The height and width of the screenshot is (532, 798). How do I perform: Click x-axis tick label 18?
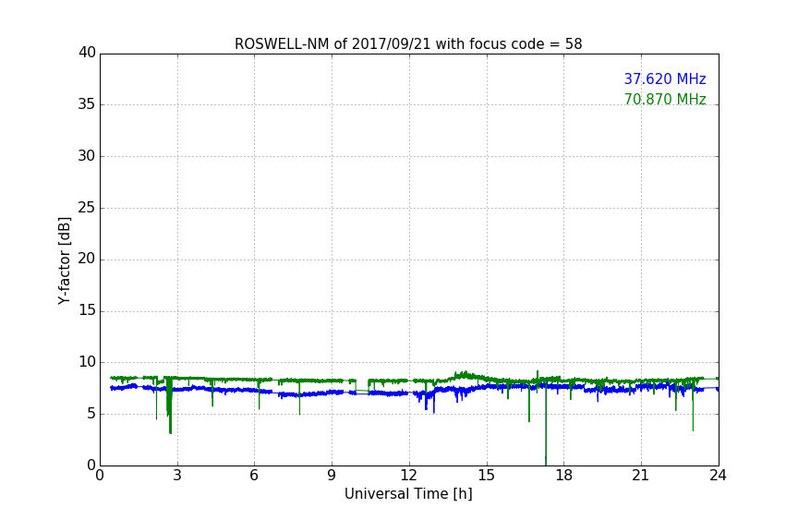coord(564,476)
